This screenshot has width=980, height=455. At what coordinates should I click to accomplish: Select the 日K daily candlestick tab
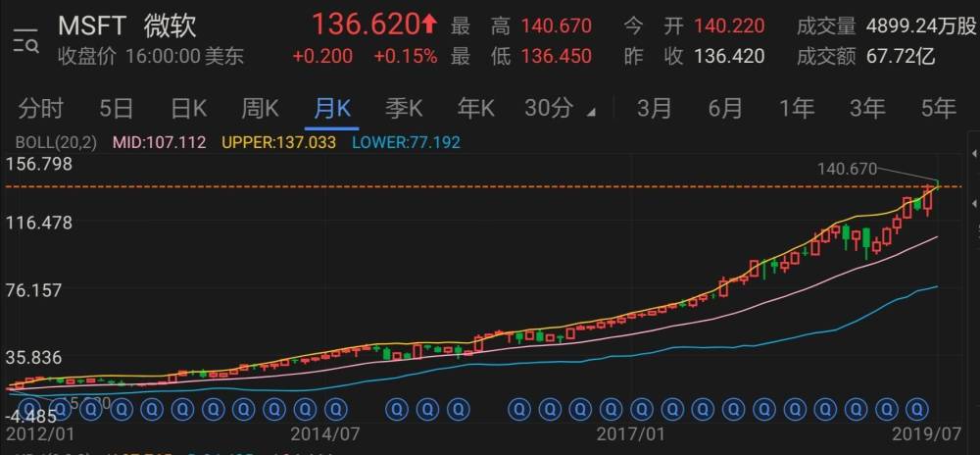click(x=189, y=109)
